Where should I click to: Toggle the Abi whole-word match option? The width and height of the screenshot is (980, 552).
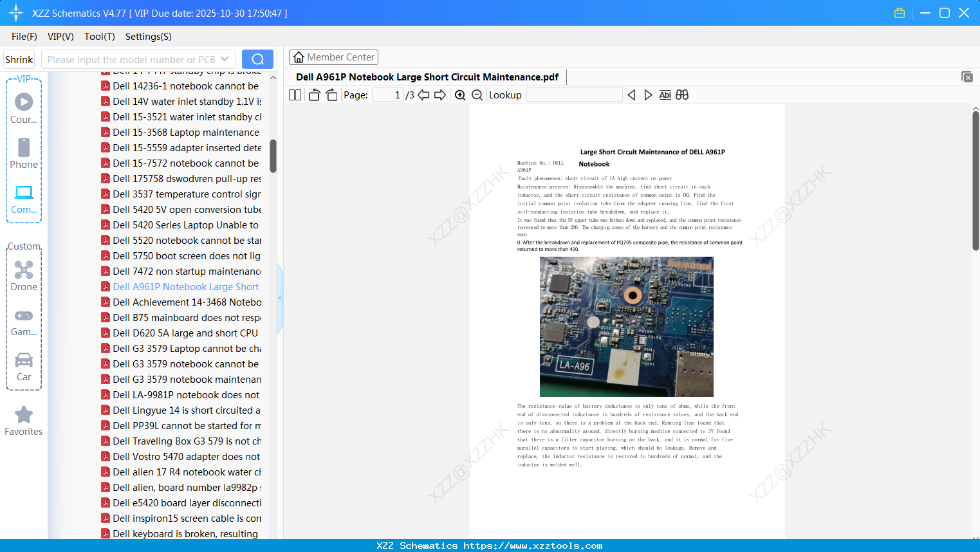(665, 95)
